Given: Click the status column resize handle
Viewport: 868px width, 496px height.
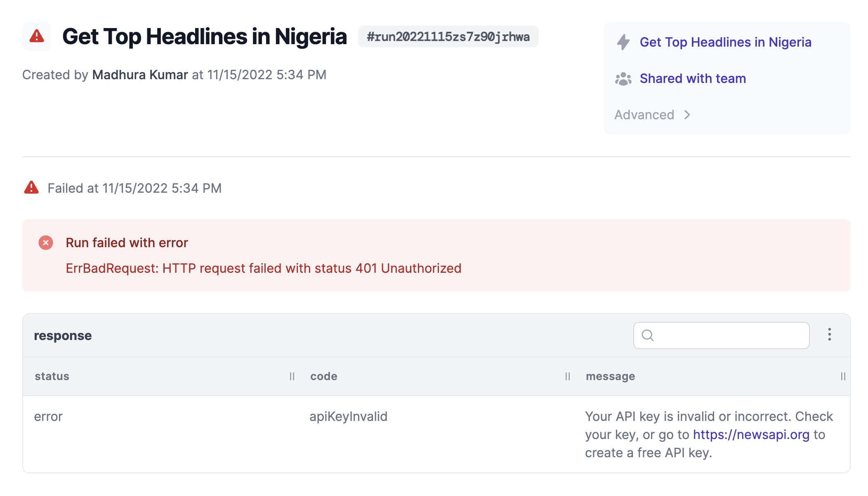Looking at the screenshot, I should [x=292, y=376].
